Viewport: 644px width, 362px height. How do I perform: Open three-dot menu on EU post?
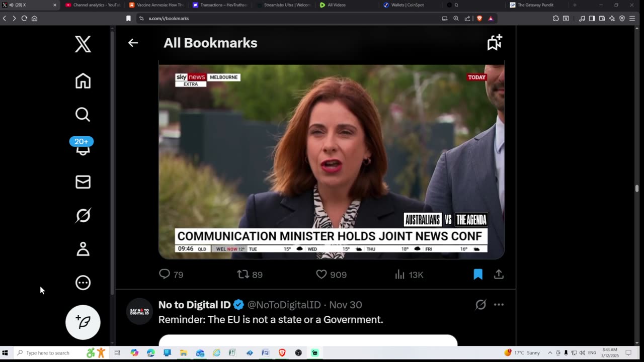(499, 305)
